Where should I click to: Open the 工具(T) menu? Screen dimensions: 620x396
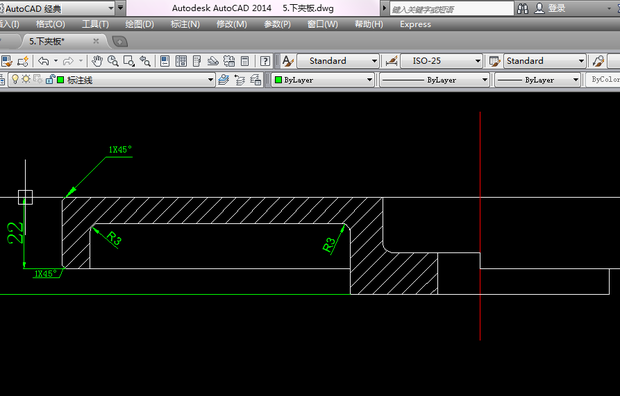(x=95, y=24)
